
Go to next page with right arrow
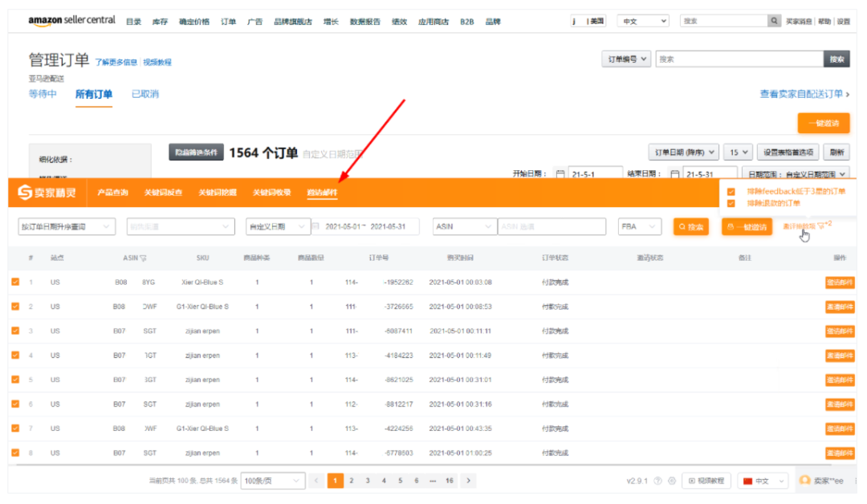point(468,481)
